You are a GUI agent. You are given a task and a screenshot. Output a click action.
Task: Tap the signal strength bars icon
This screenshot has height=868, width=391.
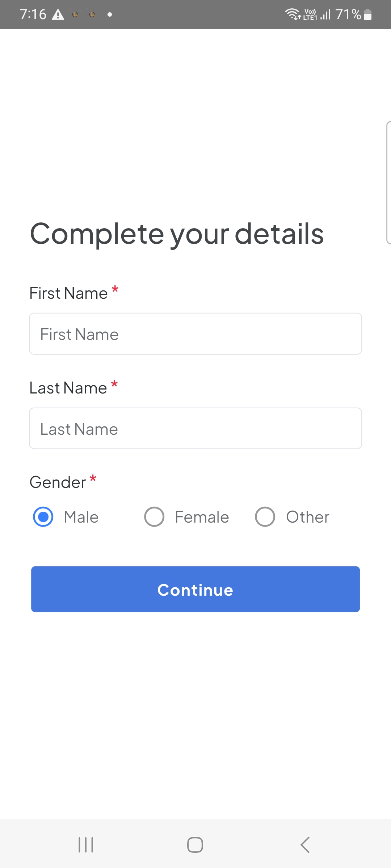pos(325,15)
